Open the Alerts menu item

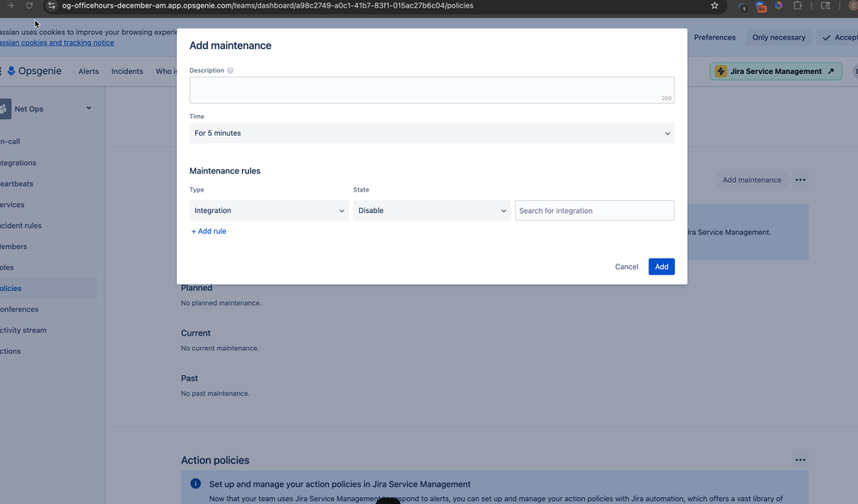coord(88,71)
